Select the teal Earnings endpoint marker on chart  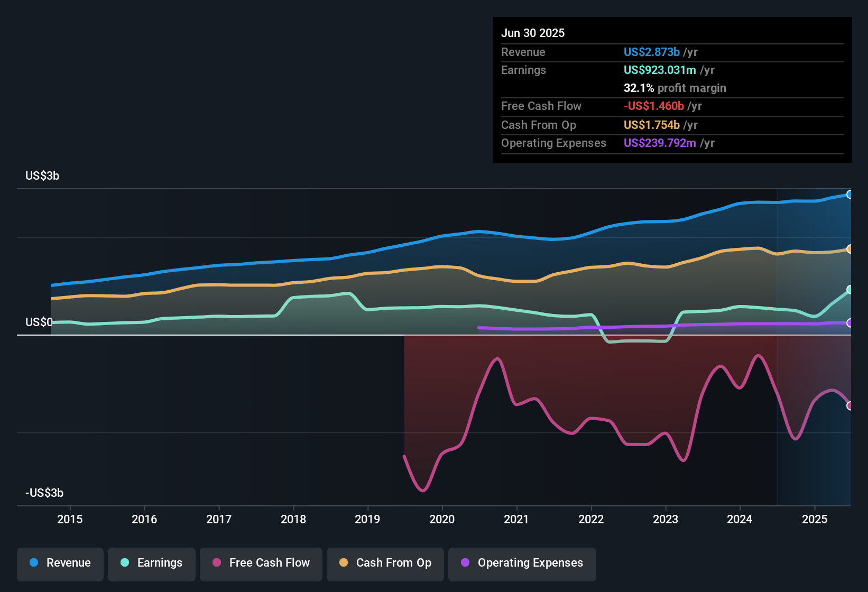click(x=851, y=289)
